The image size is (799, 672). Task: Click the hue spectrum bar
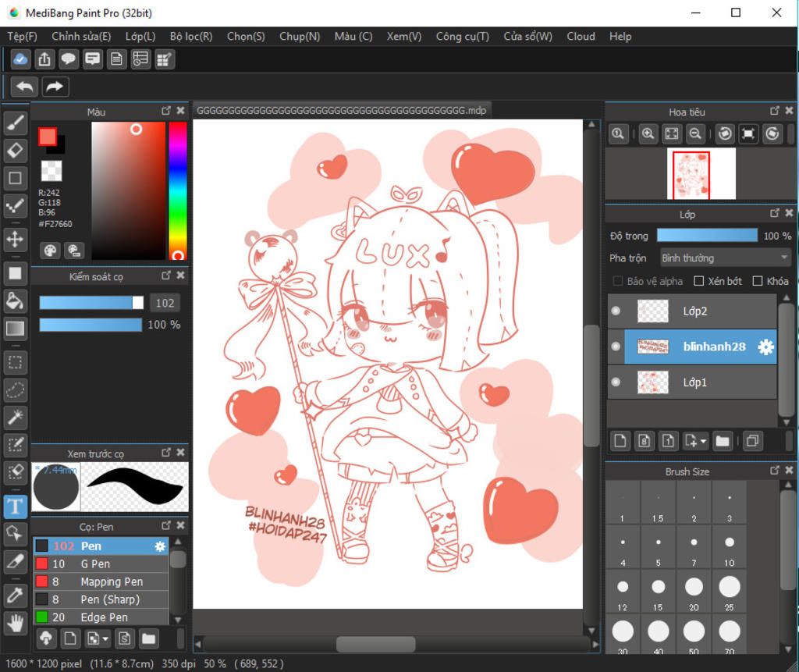coord(177,191)
